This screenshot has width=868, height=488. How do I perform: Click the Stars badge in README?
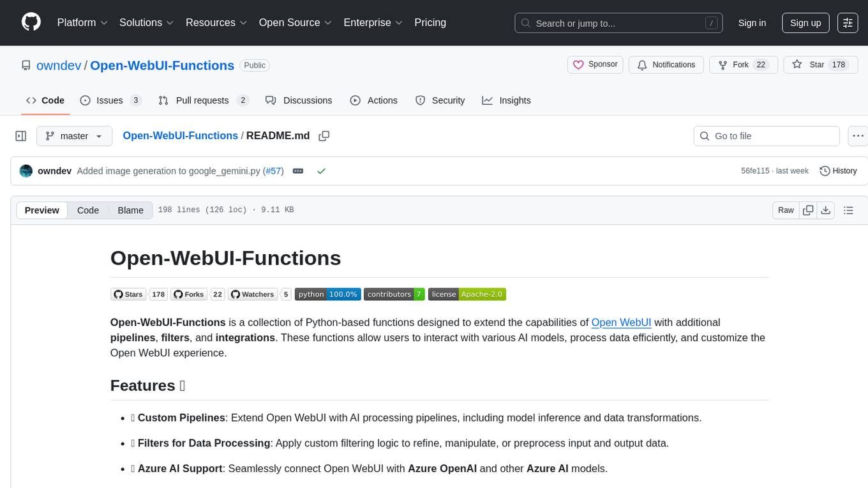138,294
